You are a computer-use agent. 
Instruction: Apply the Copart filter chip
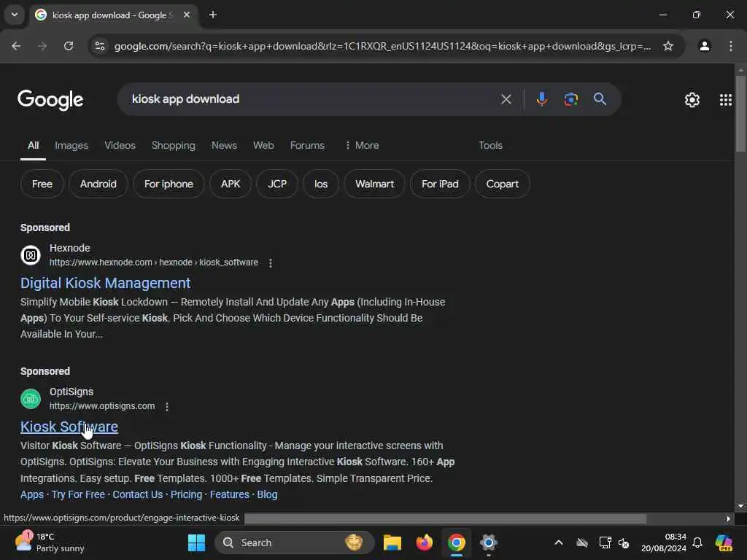(x=502, y=184)
